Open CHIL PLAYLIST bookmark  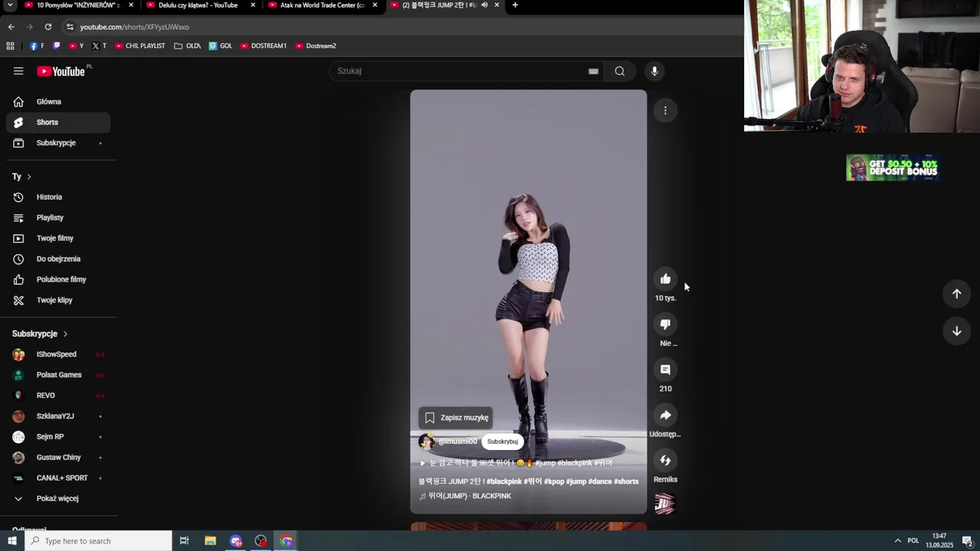(140, 46)
